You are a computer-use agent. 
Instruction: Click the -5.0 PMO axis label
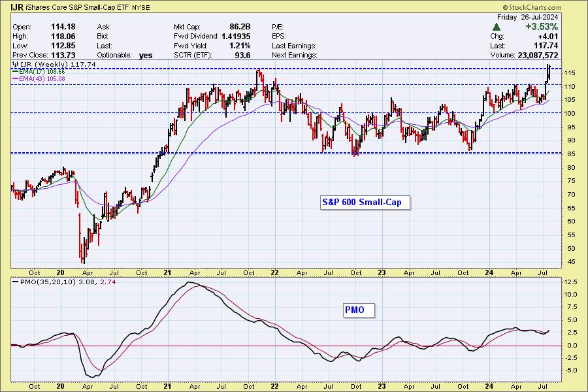click(x=570, y=370)
